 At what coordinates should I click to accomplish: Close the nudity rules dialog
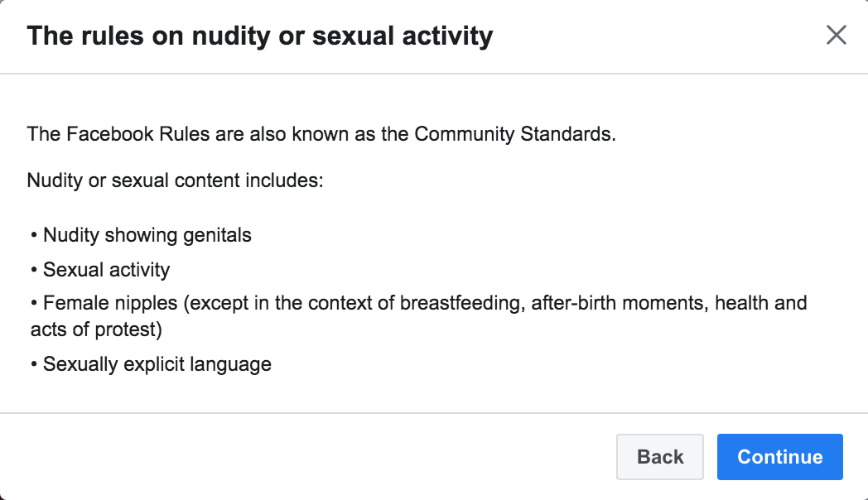837,36
